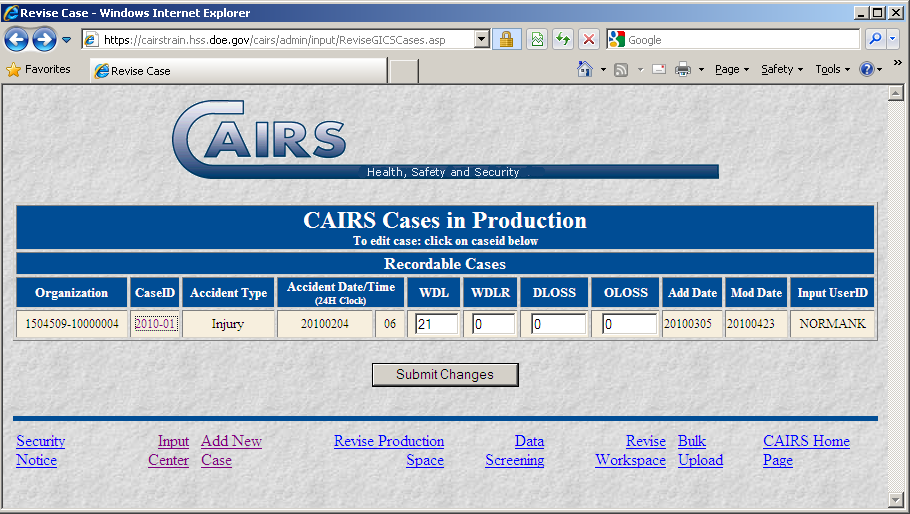Screen dimensions: 910x514
Task: Click the OLOSS input field
Action: (629, 324)
